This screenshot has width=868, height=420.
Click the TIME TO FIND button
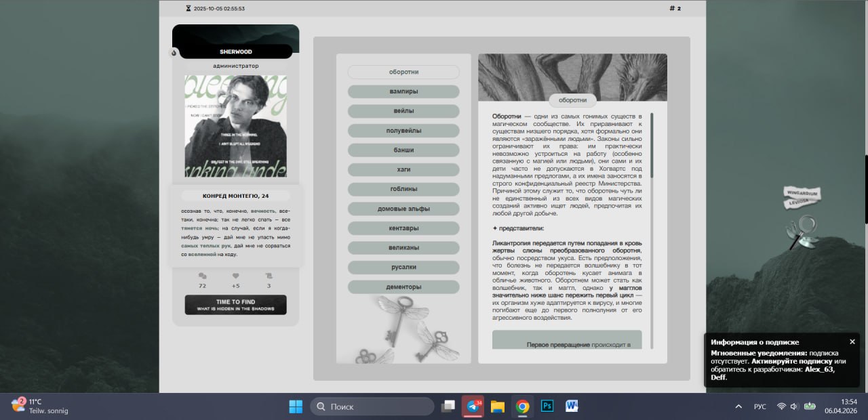pos(235,305)
